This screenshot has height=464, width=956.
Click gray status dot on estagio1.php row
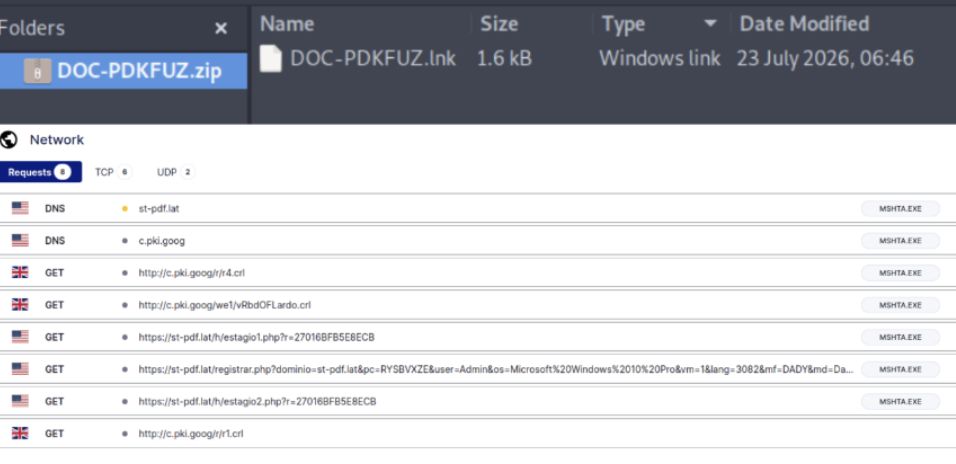coord(125,337)
